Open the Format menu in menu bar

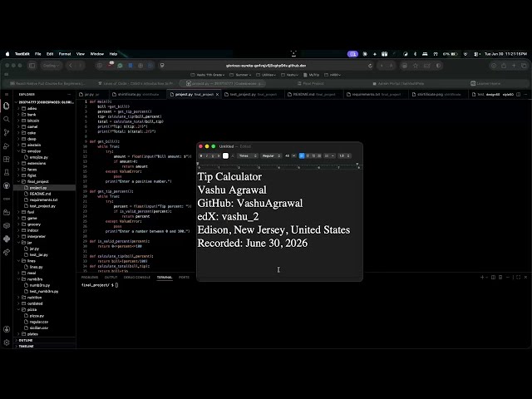click(65, 53)
